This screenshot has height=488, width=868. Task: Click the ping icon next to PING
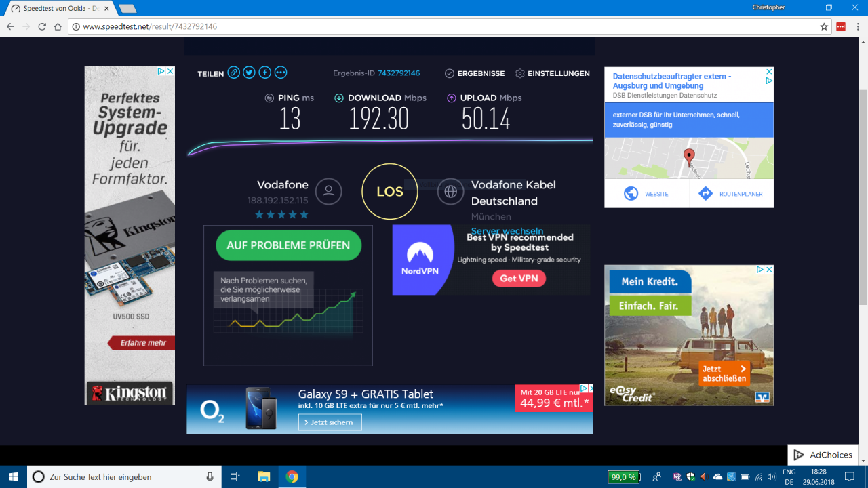coord(269,98)
